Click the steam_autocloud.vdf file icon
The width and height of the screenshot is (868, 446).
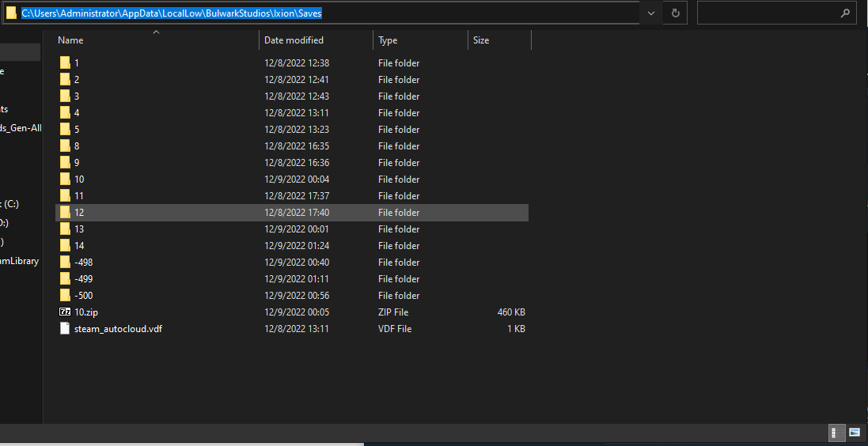click(65, 329)
